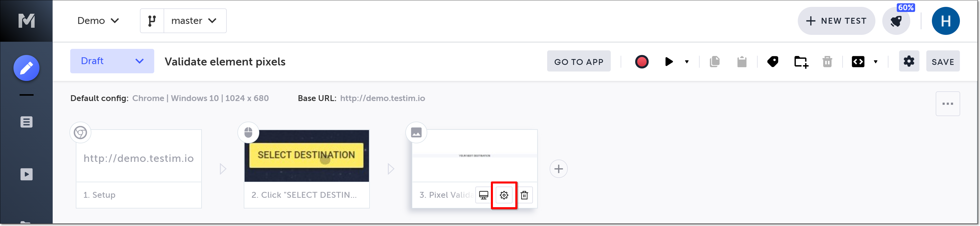Open Pixel Validation step properties gear
The height and width of the screenshot is (226, 980).
tap(504, 195)
